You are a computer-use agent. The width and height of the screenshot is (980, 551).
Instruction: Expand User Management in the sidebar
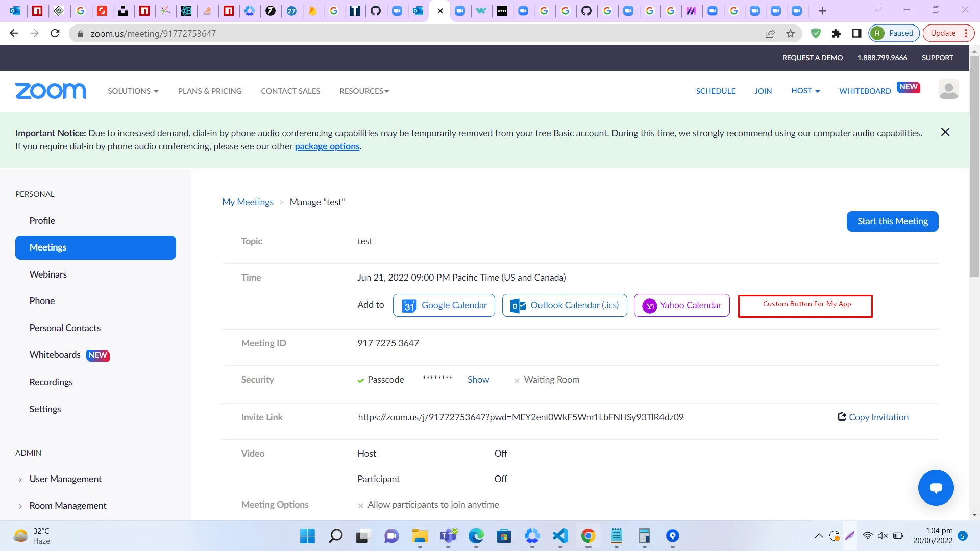click(65, 479)
